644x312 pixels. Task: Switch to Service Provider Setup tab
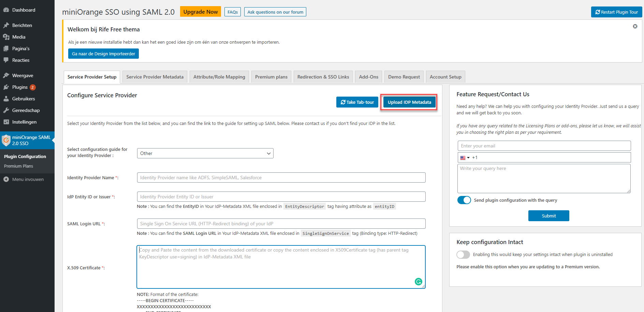point(92,77)
